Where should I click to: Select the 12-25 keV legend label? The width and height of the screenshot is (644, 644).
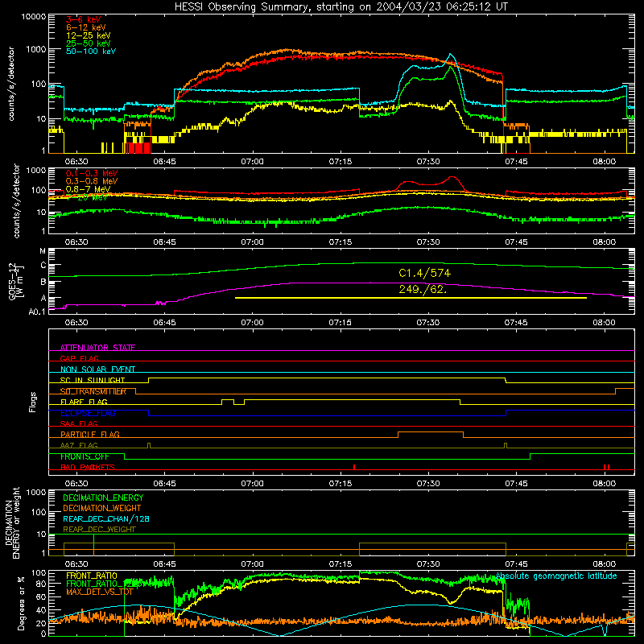coord(89,35)
